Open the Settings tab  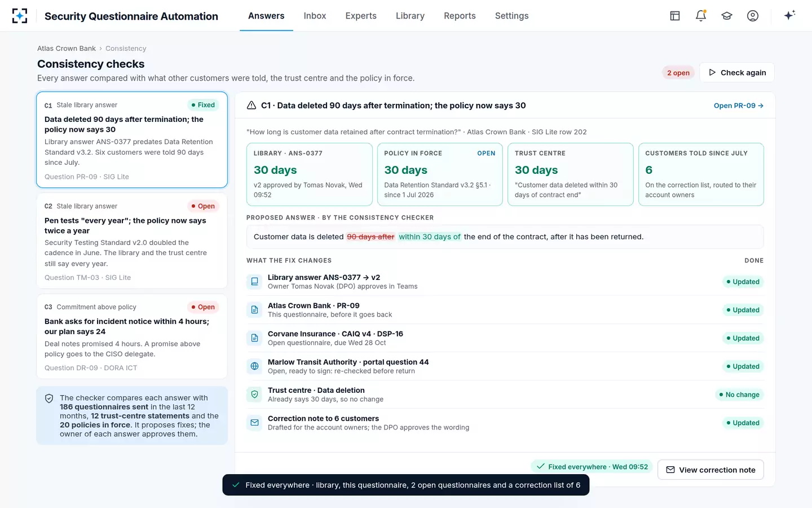click(511, 16)
